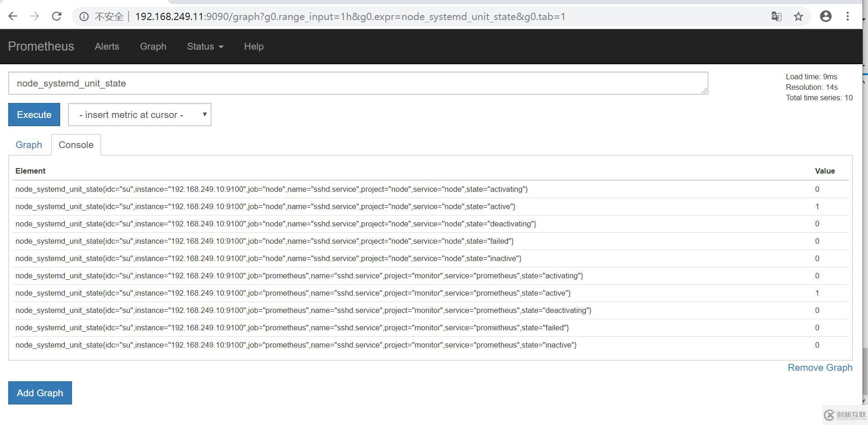Viewport: 868px width, 425px height.
Task: Click the Add Graph button
Action: tap(40, 393)
